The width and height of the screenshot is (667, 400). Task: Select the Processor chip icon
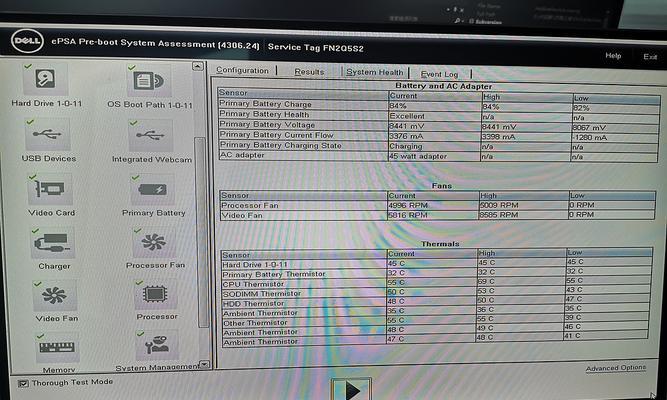coord(156,294)
